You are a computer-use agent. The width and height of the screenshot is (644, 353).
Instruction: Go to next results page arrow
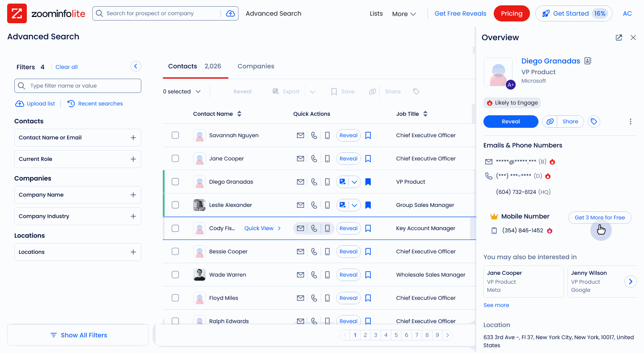(448, 335)
